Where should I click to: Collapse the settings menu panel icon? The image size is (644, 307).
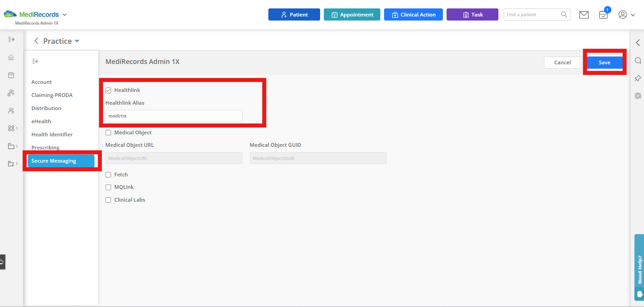pos(35,61)
